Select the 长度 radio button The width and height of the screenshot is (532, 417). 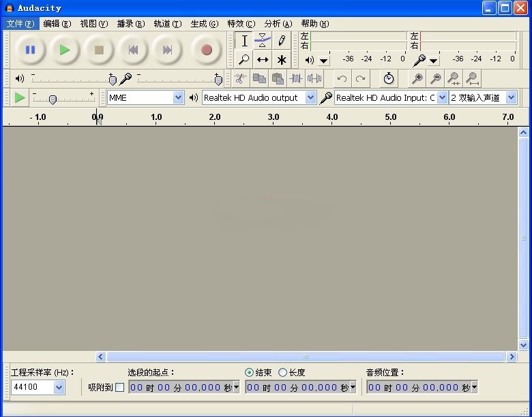click(x=282, y=373)
